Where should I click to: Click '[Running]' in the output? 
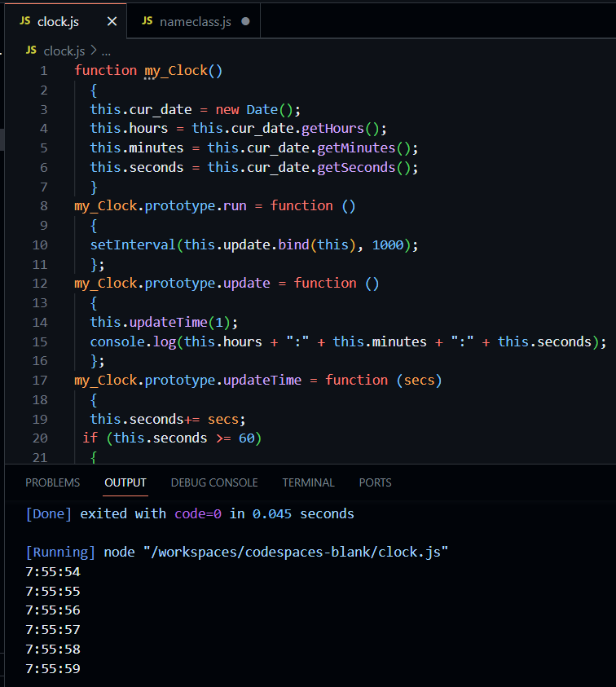pos(60,552)
